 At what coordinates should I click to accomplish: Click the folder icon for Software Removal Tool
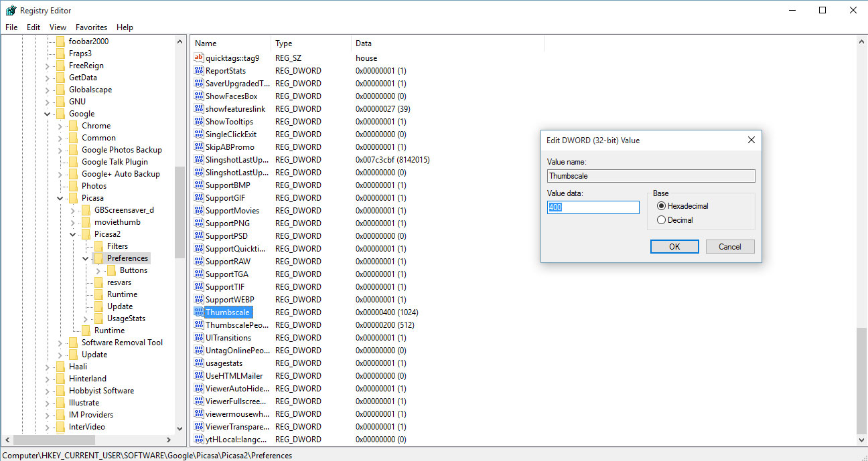point(73,343)
